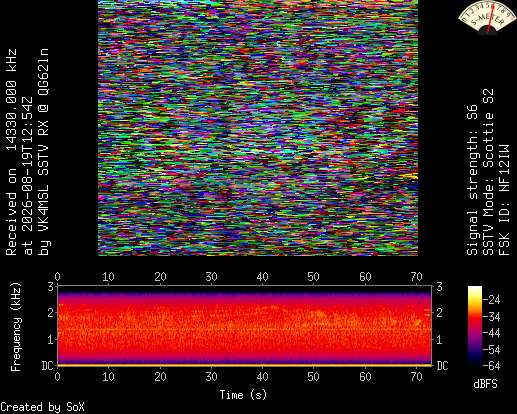Click the 50 tick on bottom time axis
This screenshot has width=517, height=414.
point(313,377)
